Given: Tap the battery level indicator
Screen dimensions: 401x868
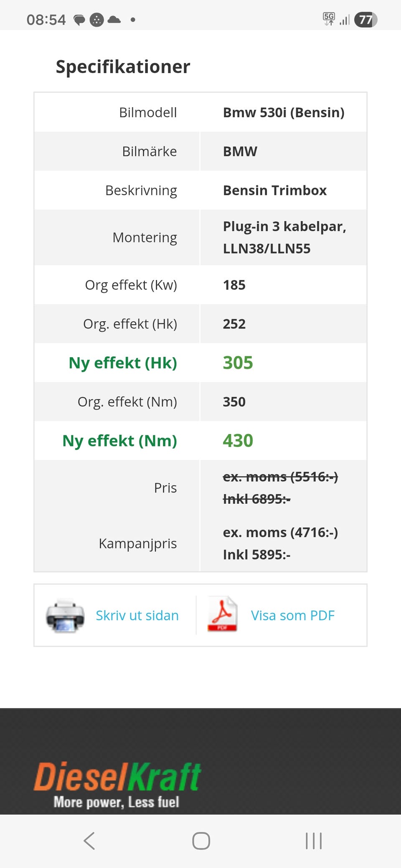Looking at the screenshot, I should pyautogui.click(x=365, y=20).
